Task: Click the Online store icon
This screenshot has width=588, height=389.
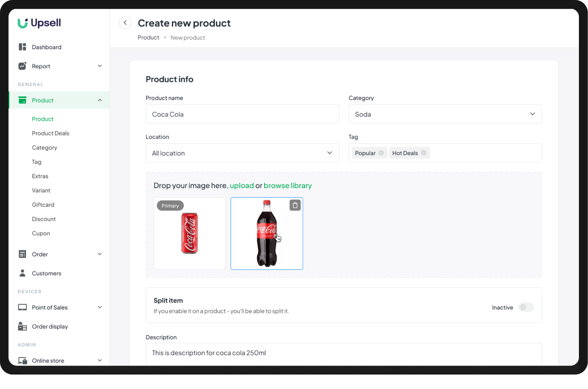Action: (22, 360)
